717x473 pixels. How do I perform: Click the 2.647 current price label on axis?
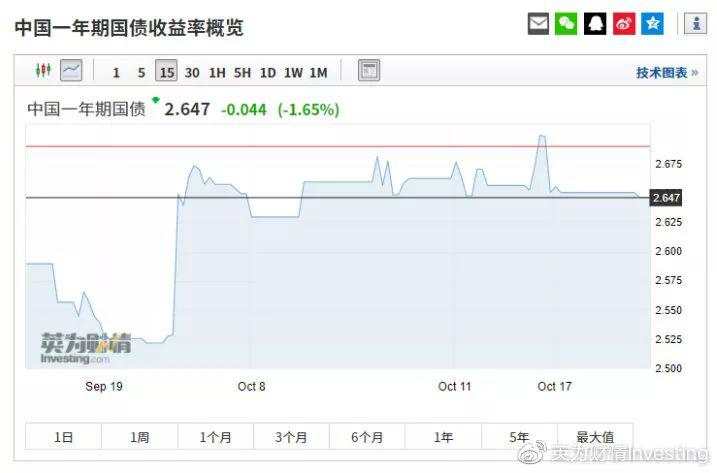pos(666,198)
